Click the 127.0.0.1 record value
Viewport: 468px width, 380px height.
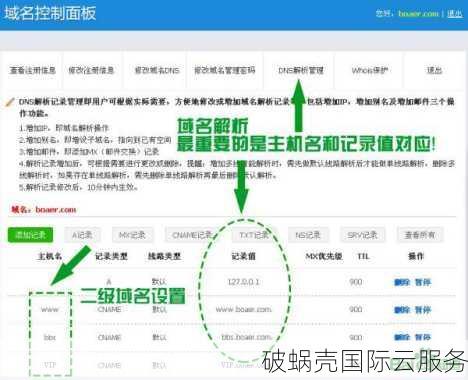click(x=244, y=282)
